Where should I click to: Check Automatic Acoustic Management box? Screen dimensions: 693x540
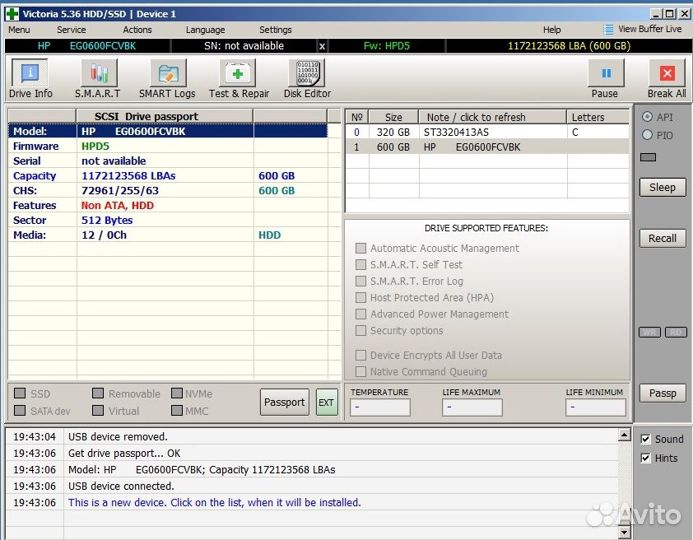click(x=361, y=248)
